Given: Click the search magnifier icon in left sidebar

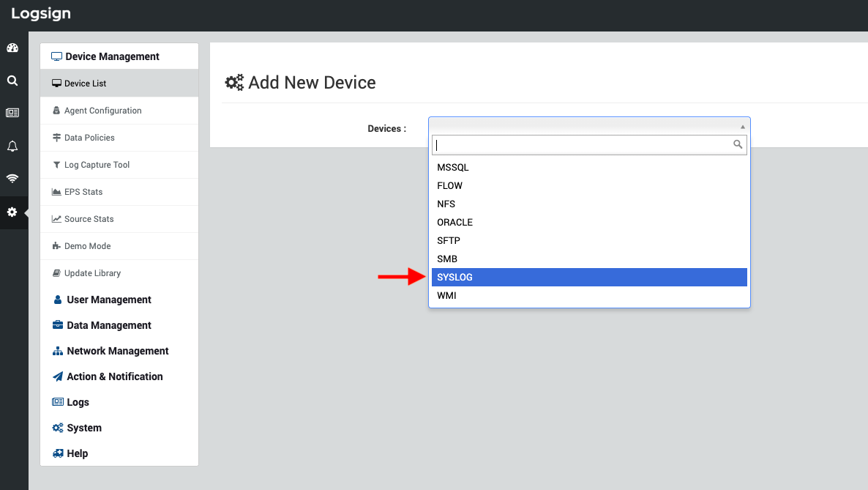Looking at the screenshot, I should click(12, 81).
